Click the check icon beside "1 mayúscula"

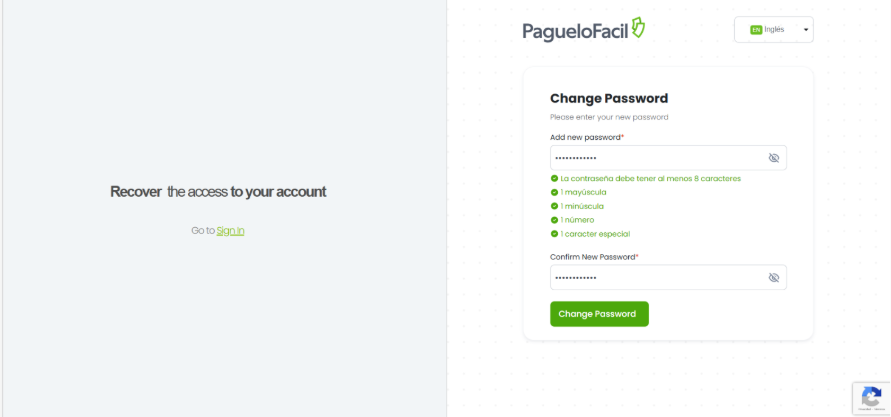click(x=554, y=192)
